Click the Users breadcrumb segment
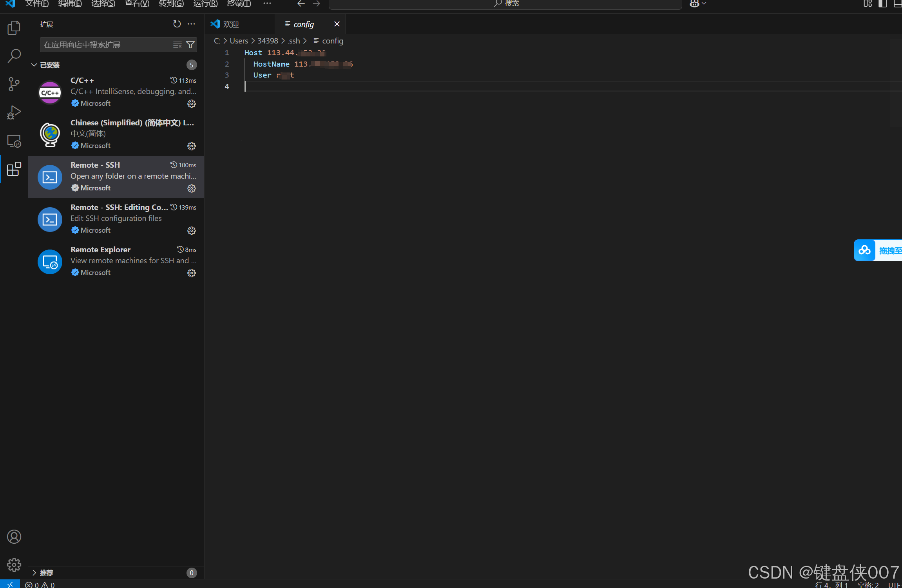 (239, 41)
